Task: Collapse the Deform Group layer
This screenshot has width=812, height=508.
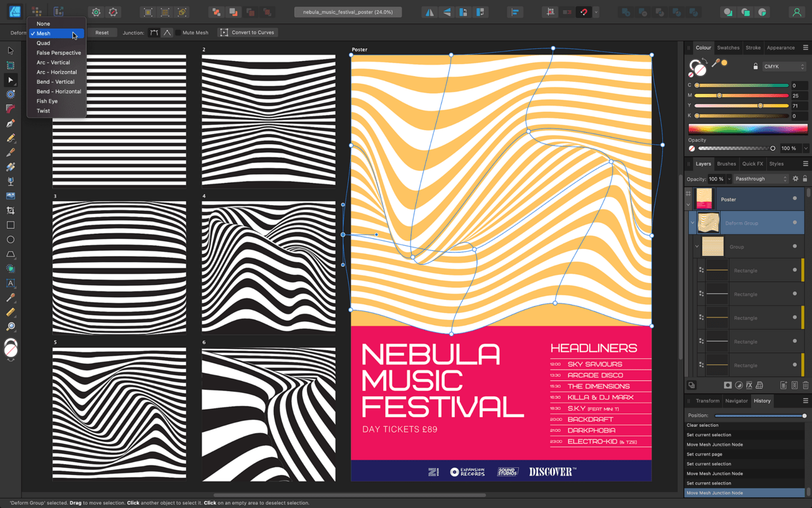Action: [692, 223]
